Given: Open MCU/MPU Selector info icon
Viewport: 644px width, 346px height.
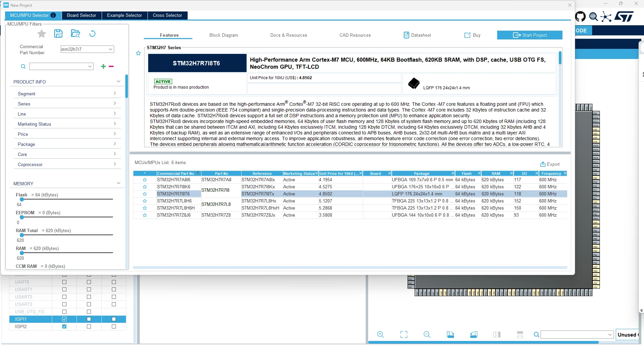Looking at the screenshot, I should (53, 15).
